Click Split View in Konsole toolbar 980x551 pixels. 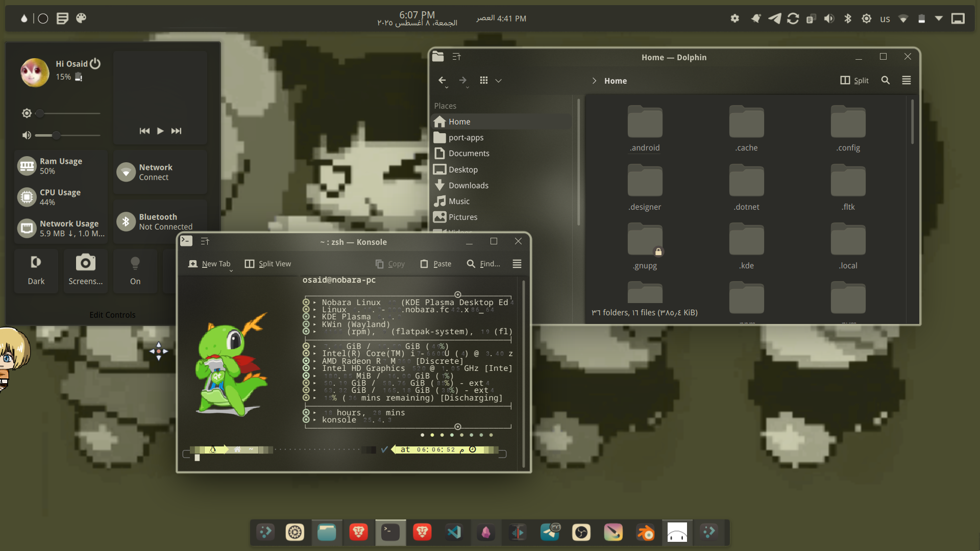tap(268, 264)
